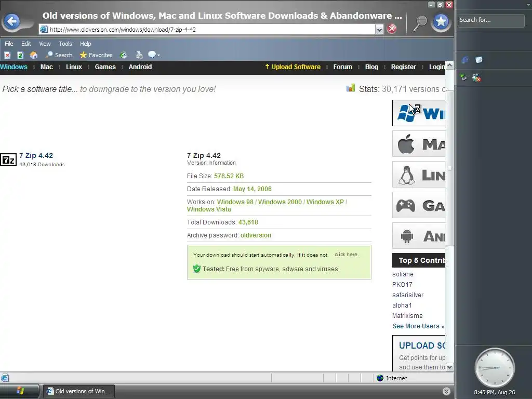Viewport: 532px width, 399px height.
Task: Go back with the blue arrow button
Action: 12,22
